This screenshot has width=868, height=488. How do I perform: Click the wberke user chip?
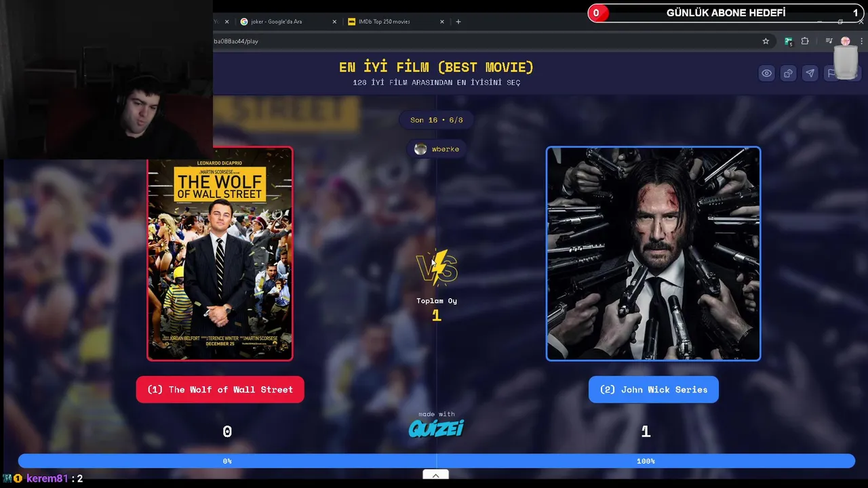pyautogui.click(x=437, y=149)
